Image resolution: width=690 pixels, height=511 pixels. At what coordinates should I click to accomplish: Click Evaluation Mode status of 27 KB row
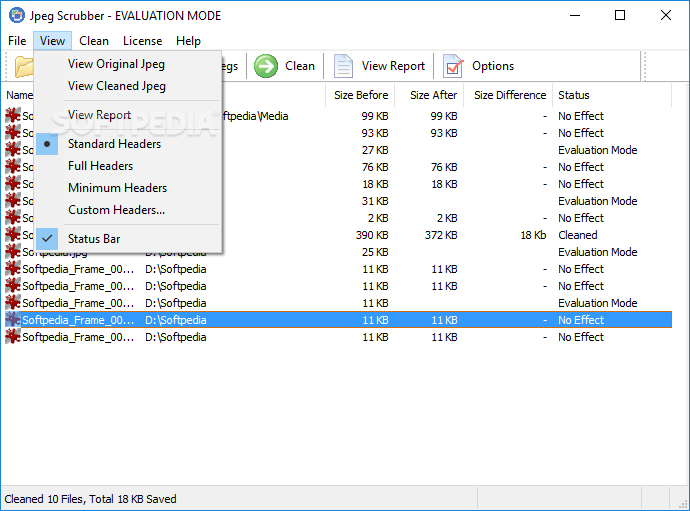tap(598, 150)
